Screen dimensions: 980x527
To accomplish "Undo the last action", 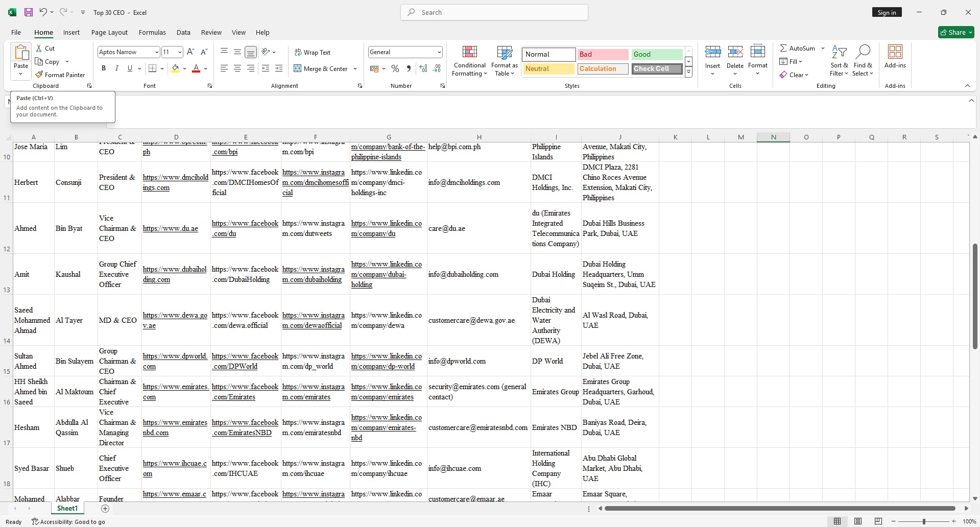I will (43, 12).
